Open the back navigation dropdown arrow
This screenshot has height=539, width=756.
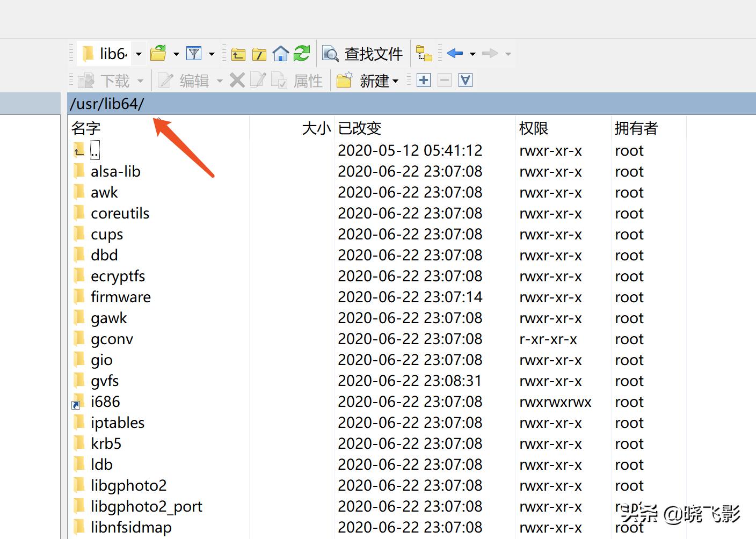click(472, 53)
